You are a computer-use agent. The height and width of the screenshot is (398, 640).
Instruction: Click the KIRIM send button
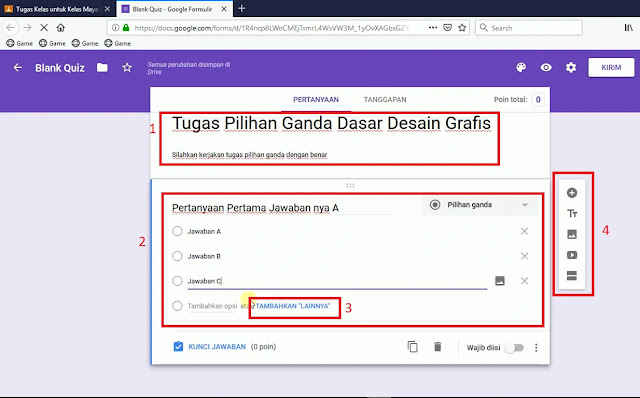tap(611, 67)
